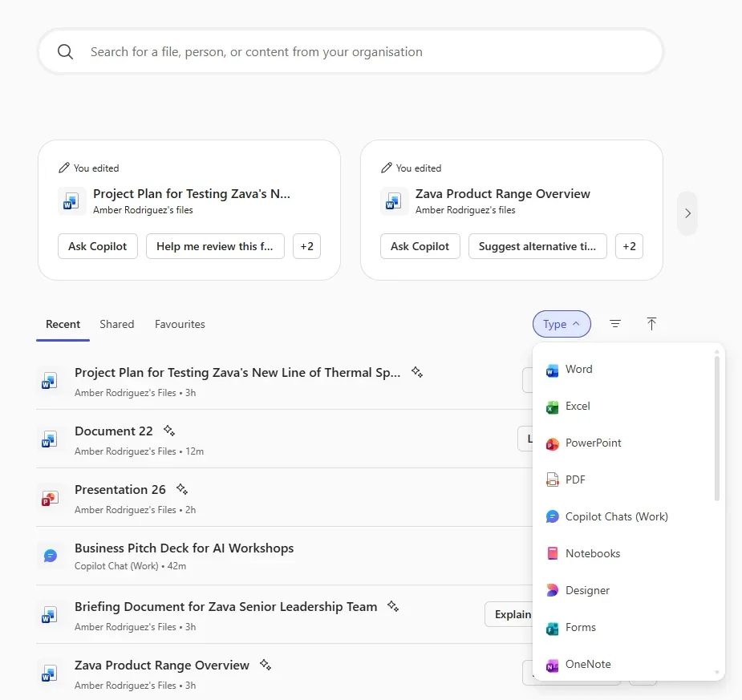The height and width of the screenshot is (700, 742).
Task: Go to next cards with right chevron
Action: coord(687,213)
